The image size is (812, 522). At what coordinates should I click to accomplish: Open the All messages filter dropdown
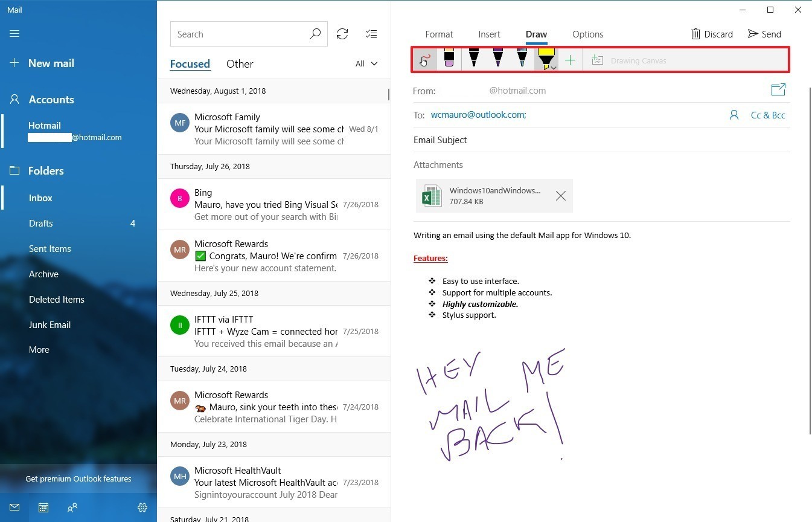(366, 63)
